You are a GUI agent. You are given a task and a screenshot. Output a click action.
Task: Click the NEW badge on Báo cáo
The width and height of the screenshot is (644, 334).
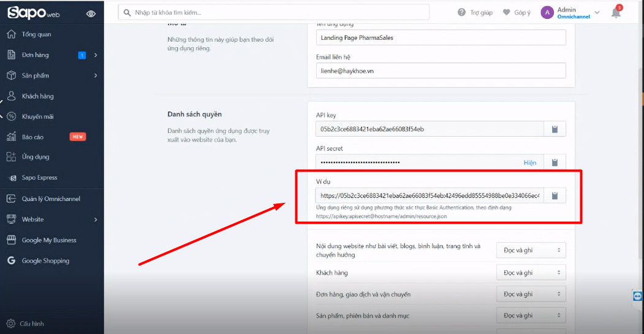[x=78, y=137]
